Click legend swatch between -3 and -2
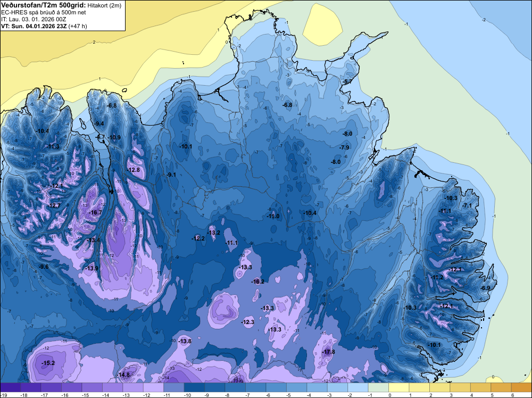This screenshot has width=532, height=398. pyautogui.click(x=338, y=387)
